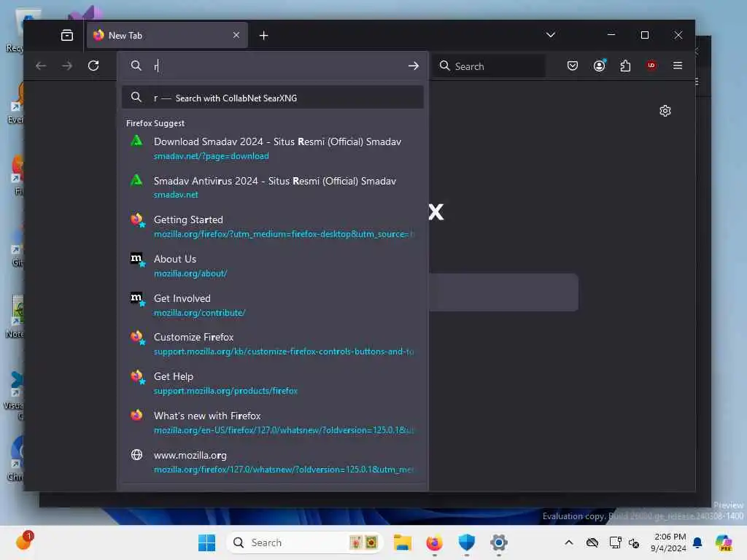Open the List all tabs chevron
The height and width of the screenshot is (560, 747).
[551, 35]
